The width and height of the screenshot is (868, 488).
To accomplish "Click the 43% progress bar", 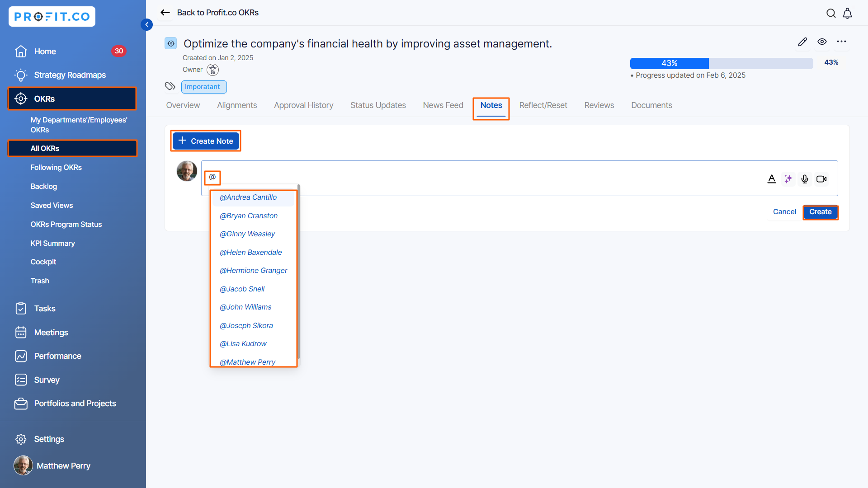I will pos(721,63).
